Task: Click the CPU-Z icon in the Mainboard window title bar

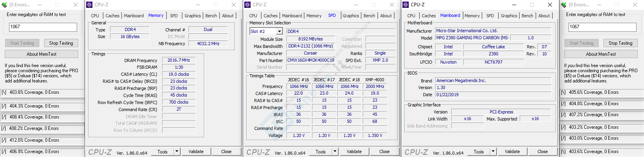Action: (406, 5)
